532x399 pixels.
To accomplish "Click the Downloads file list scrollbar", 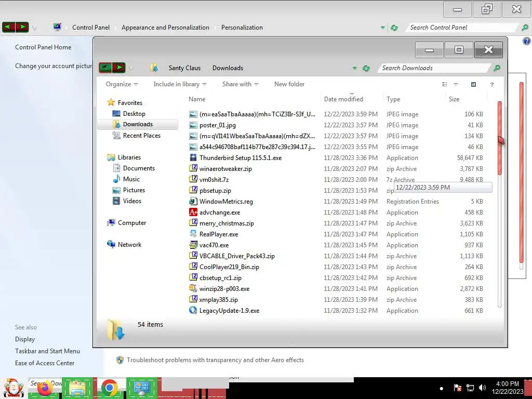I will (499, 138).
